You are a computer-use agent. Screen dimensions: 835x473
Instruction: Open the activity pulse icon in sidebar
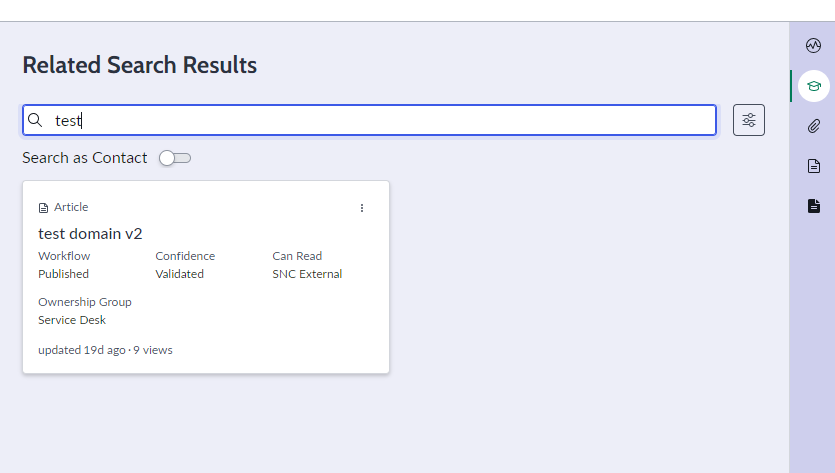(813, 46)
